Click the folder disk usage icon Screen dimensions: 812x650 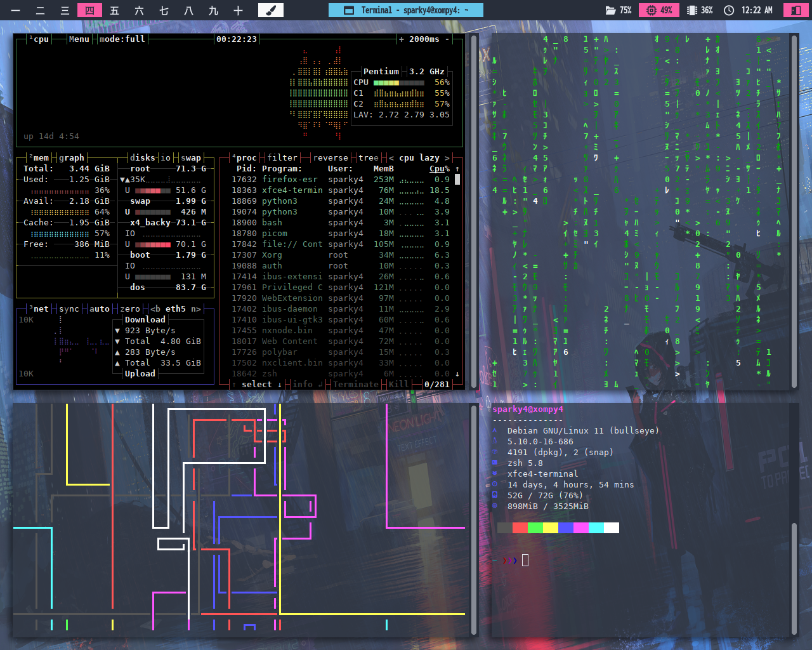tap(610, 10)
